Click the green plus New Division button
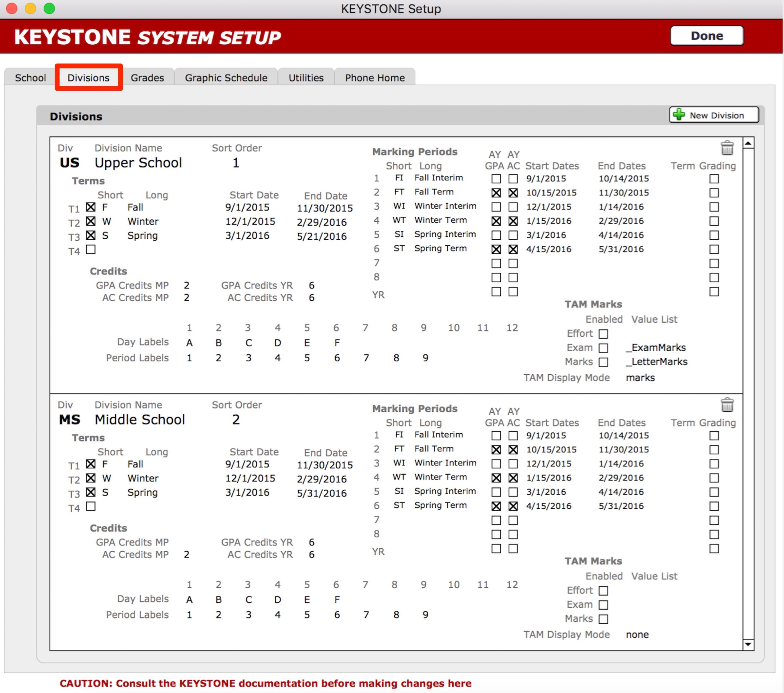The width and height of the screenshot is (784, 693). tap(714, 115)
